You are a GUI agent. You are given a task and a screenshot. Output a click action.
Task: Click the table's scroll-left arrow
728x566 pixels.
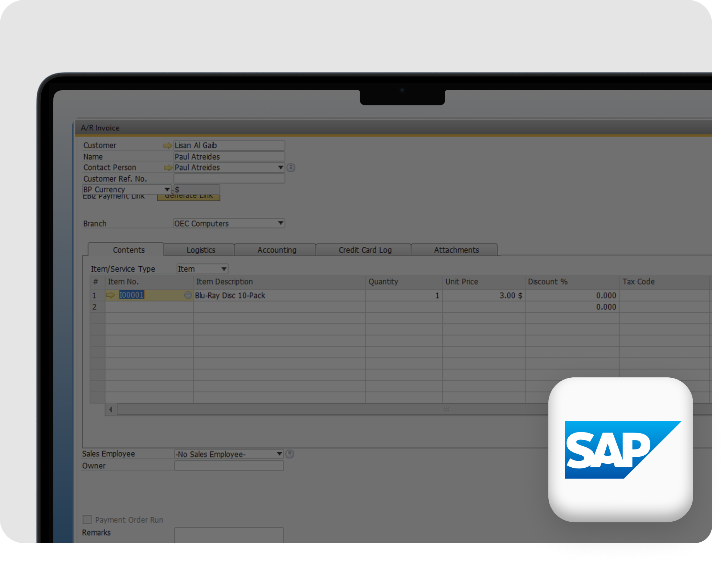point(111,410)
